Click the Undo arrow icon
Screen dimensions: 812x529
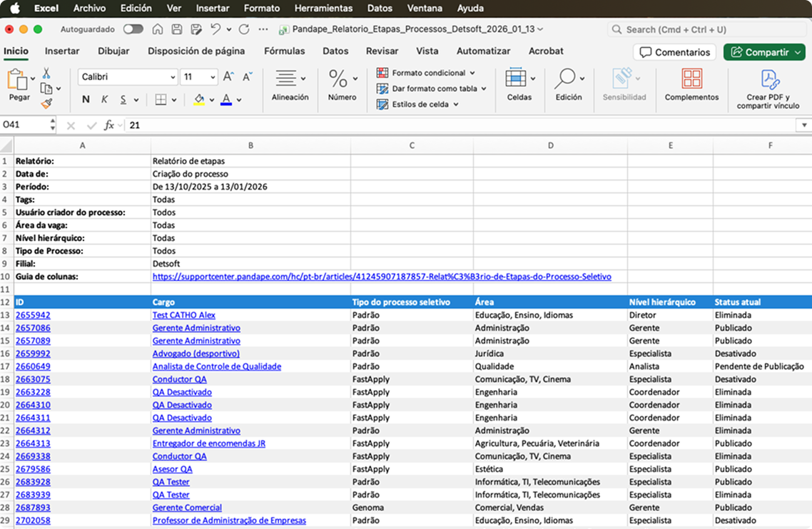[x=215, y=29]
